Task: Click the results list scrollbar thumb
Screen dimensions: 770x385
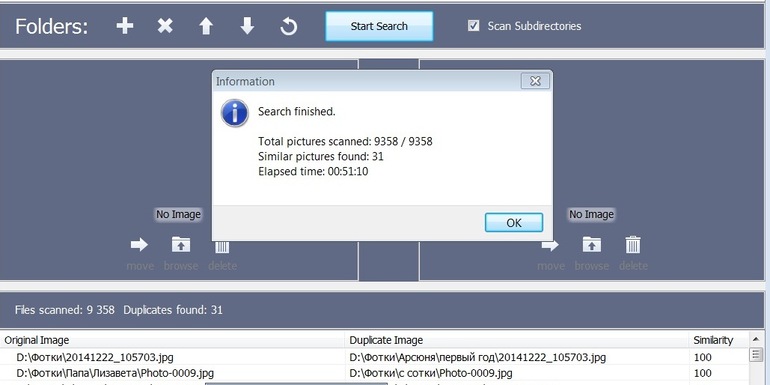Action: tap(756, 355)
